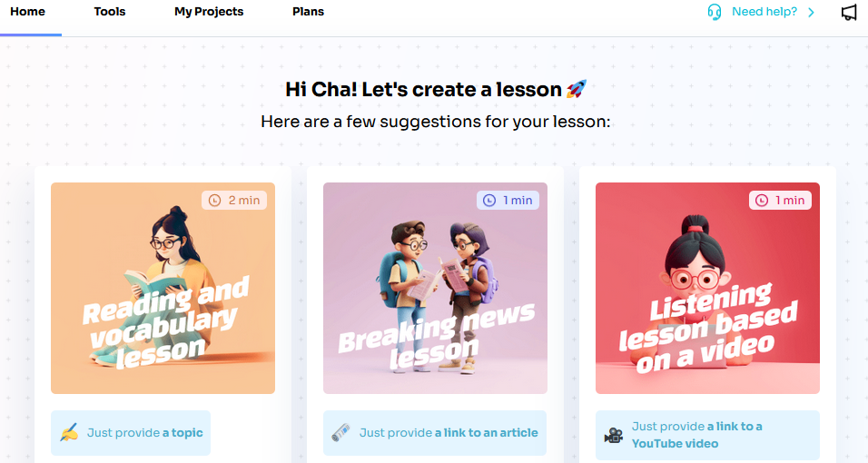Click the video camera icon beside YouTube link
Image resolution: width=868 pixels, height=463 pixels.
(614, 435)
